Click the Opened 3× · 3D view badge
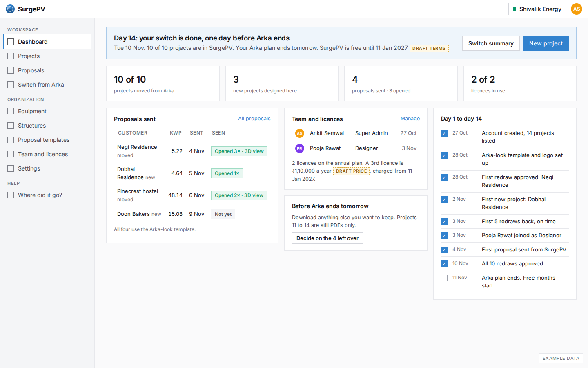The width and height of the screenshot is (588, 368). 239,151
